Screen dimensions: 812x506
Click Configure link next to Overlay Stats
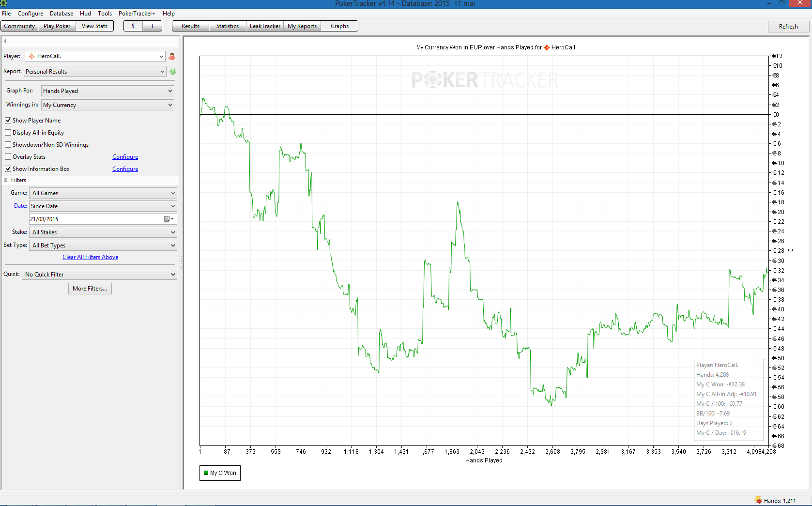pos(125,157)
